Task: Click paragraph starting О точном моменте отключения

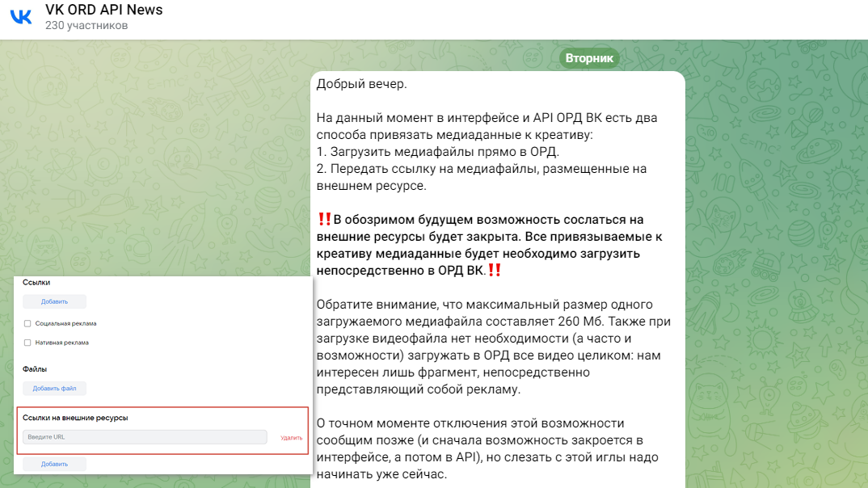Action: (487, 448)
